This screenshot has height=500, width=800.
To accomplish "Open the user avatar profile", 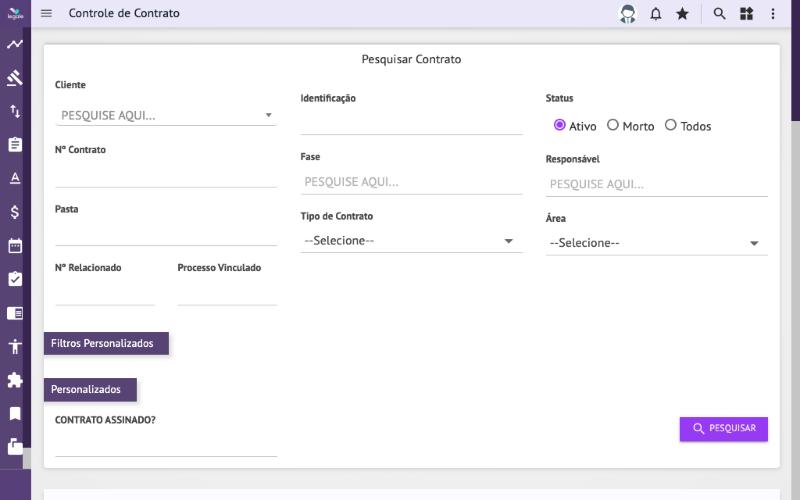I will pos(628,13).
